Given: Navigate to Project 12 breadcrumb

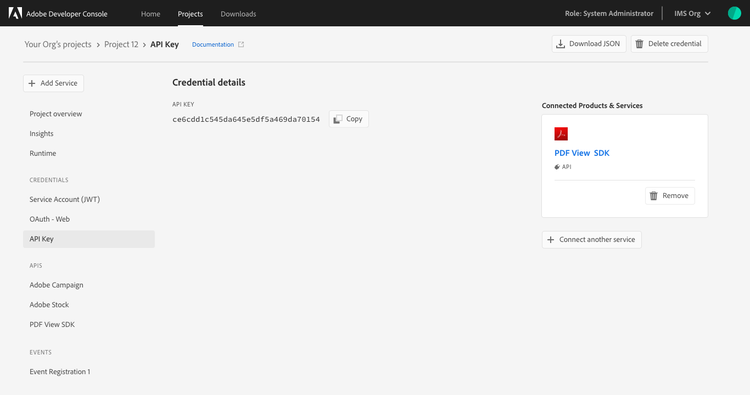Looking at the screenshot, I should (x=121, y=44).
